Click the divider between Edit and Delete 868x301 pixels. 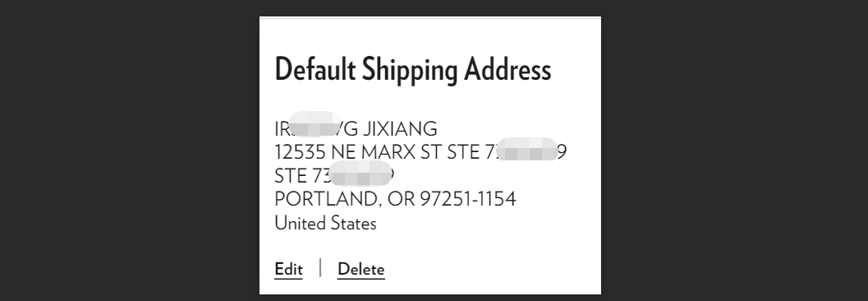(x=320, y=268)
